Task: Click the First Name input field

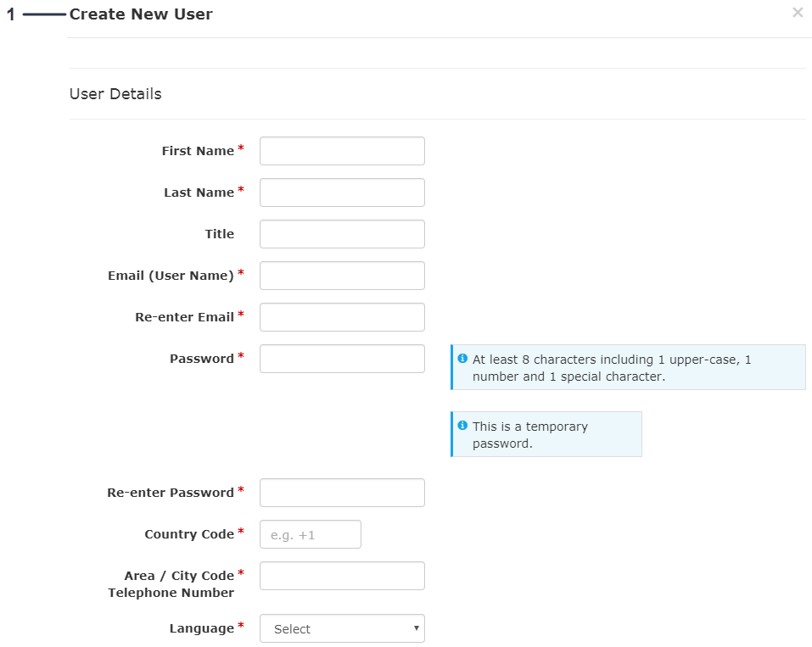Action: [x=342, y=151]
